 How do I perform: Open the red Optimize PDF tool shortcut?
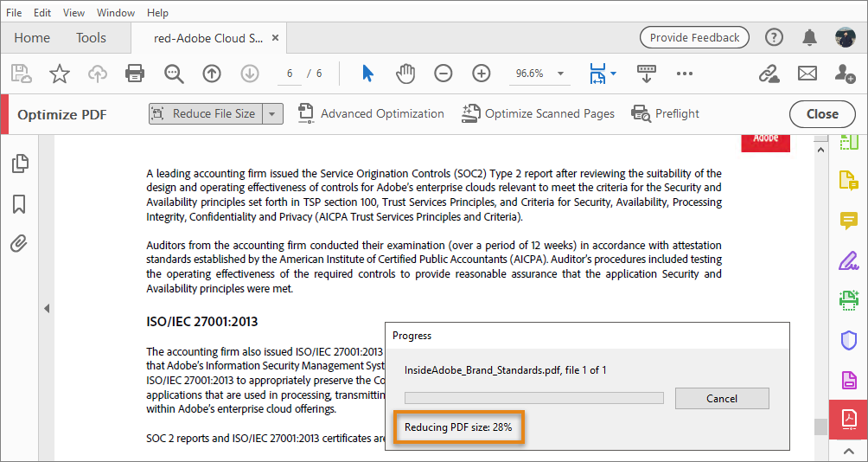(x=849, y=419)
